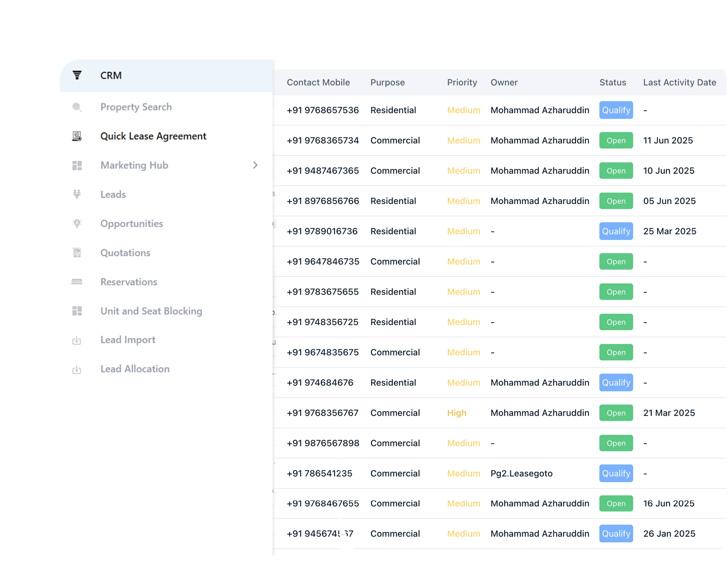
Task: Click the Lead Import download icon
Action: click(x=77, y=340)
